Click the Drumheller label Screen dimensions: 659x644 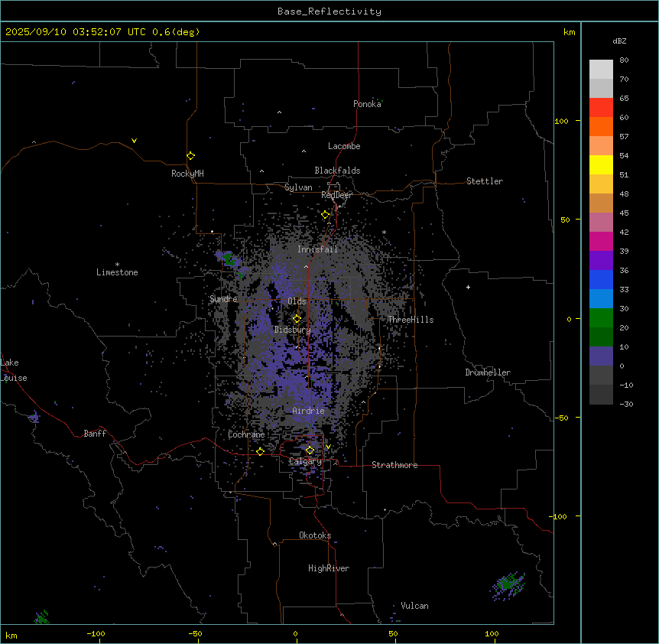click(x=488, y=372)
